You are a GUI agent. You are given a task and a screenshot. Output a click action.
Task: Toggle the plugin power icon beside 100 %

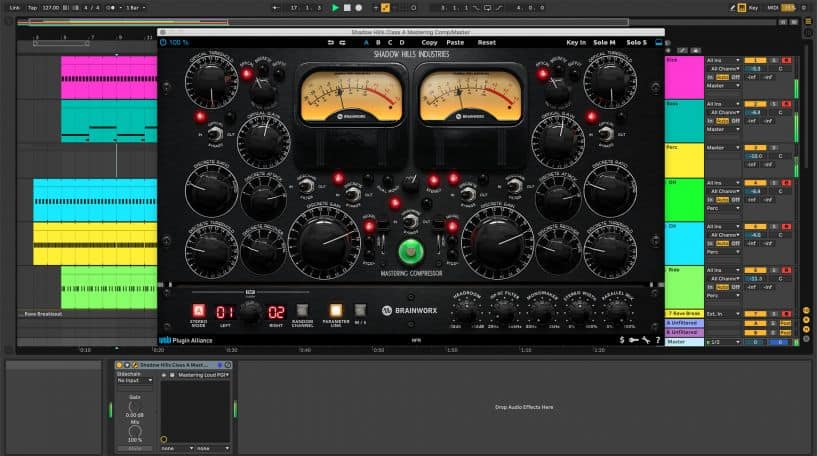(163, 42)
